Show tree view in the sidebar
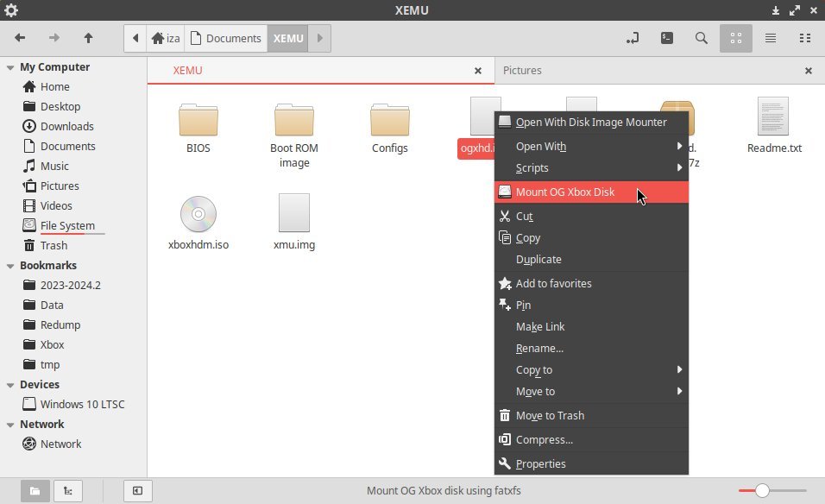This screenshot has height=504, width=825. pyautogui.click(x=68, y=491)
